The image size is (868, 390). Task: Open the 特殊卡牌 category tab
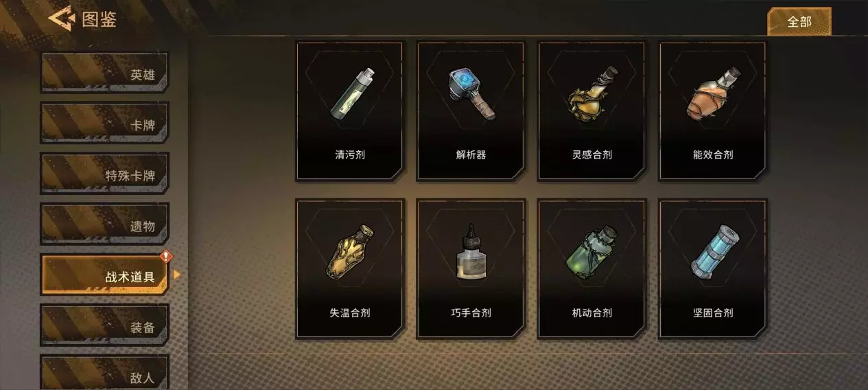coord(104,174)
